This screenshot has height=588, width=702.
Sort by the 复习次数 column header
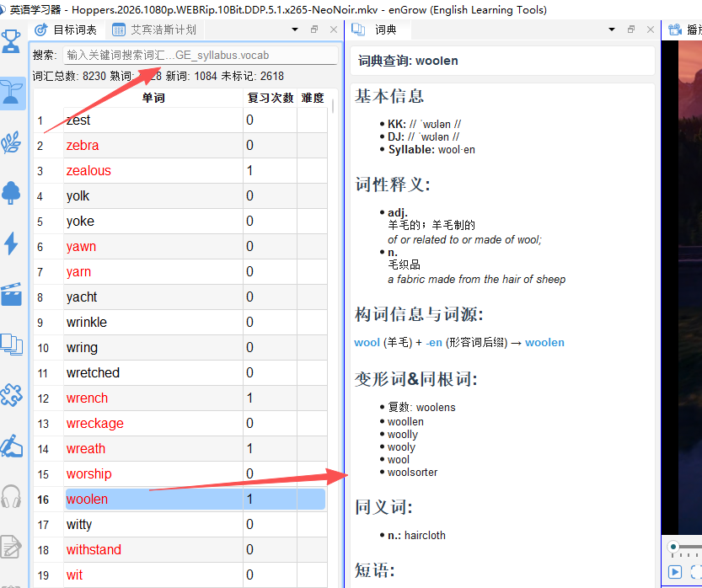pos(271,98)
